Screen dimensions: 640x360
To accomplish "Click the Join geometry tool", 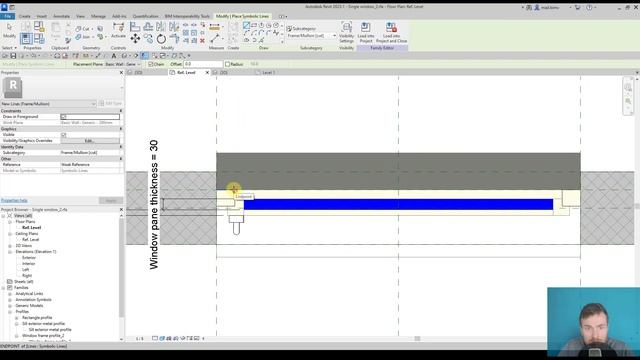I will [x=83, y=37].
